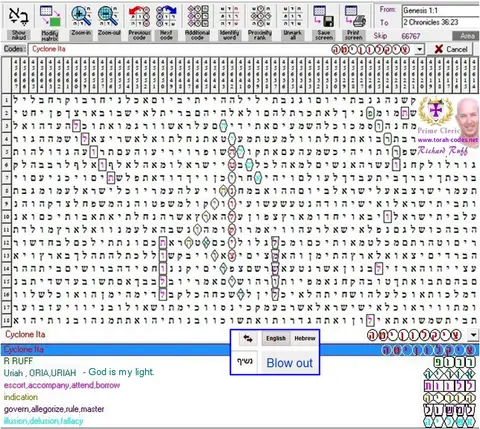The width and height of the screenshot is (480, 429).
Task: Select the R RUFF code row
Action: coord(240,361)
